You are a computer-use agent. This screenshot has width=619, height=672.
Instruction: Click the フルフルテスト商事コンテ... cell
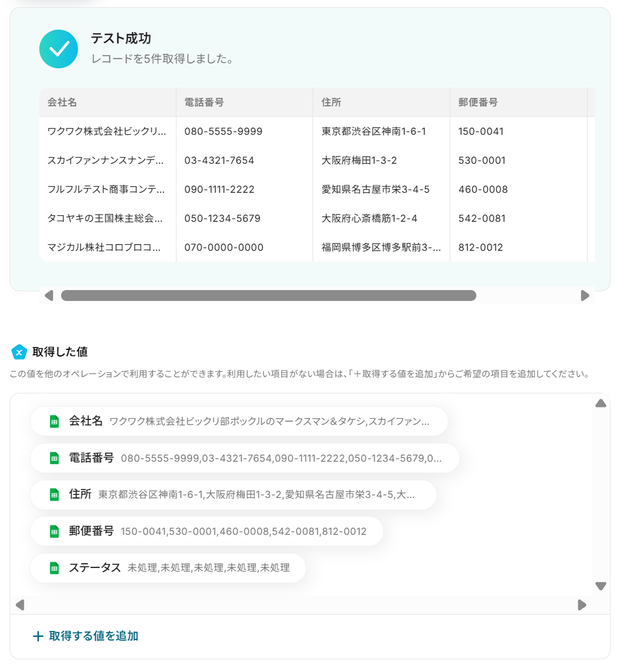[x=108, y=189]
